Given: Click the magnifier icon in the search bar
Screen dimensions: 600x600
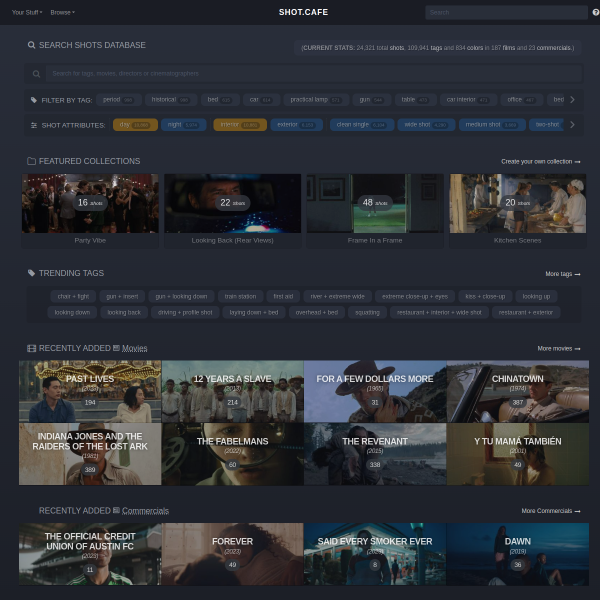Looking at the screenshot, I should click(36, 74).
